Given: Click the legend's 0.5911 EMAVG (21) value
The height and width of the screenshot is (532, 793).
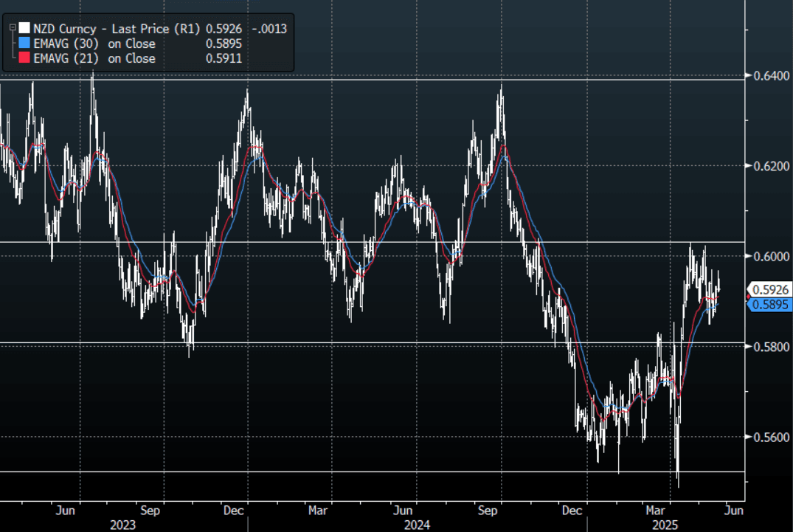Looking at the screenshot, I should 226,58.
